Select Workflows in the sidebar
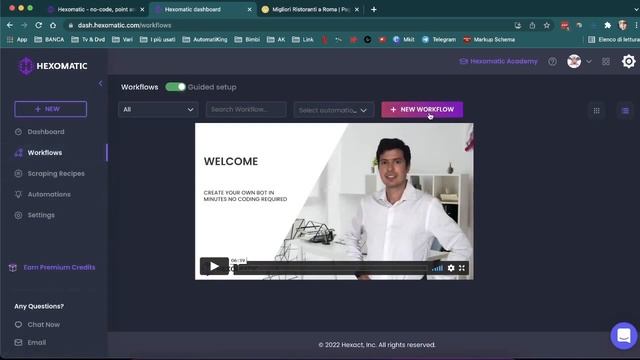Viewport: 640px width, 360px height. [45, 153]
